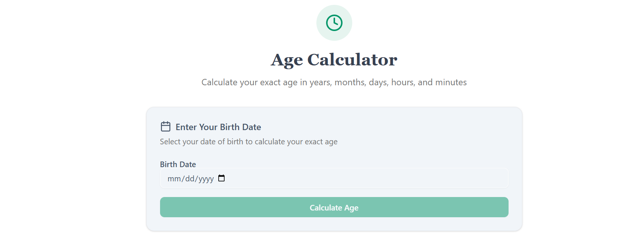The width and height of the screenshot is (644, 246).
Task: Click the calendar icon beside Enter Your Birth Date
Action: [x=166, y=127]
